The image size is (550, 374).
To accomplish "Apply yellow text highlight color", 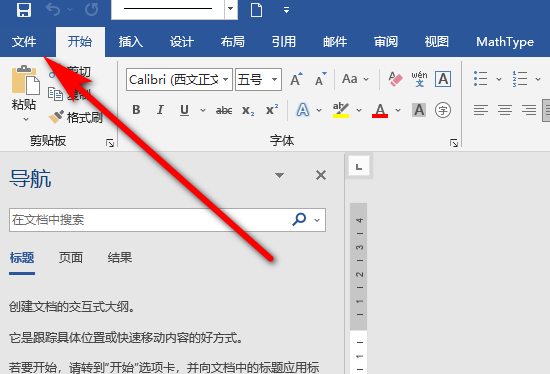I will pyautogui.click(x=341, y=110).
